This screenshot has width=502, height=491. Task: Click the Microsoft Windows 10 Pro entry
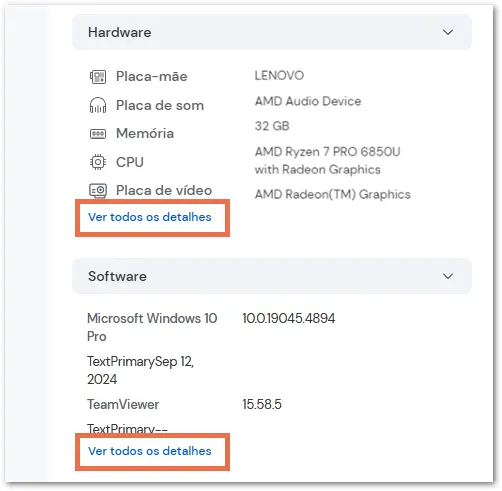(x=152, y=327)
